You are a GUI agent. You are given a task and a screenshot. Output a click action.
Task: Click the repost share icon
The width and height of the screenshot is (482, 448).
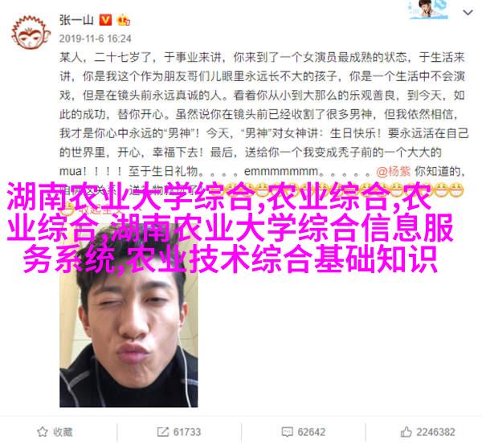(162, 432)
